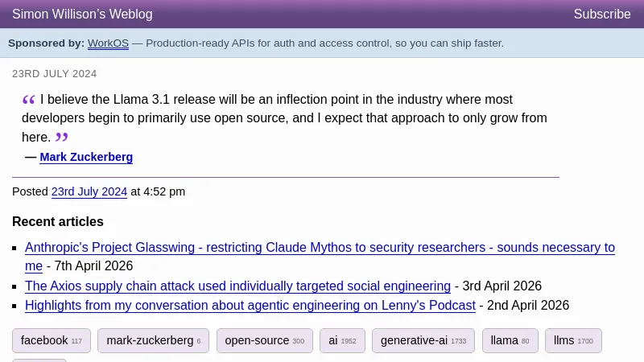
Task: Browse the generative-ai tag
Action: (x=423, y=340)
